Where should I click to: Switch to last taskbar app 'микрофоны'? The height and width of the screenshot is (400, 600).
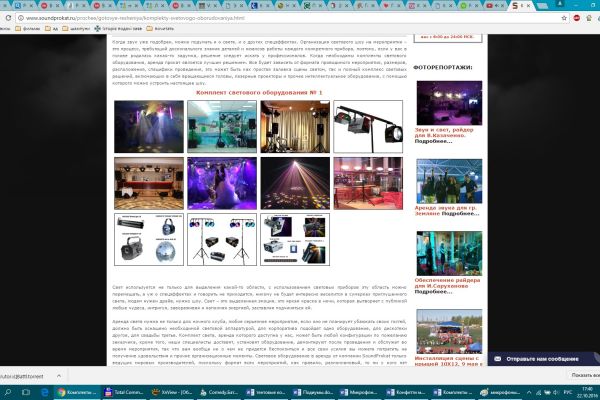(x=502, y=392)
